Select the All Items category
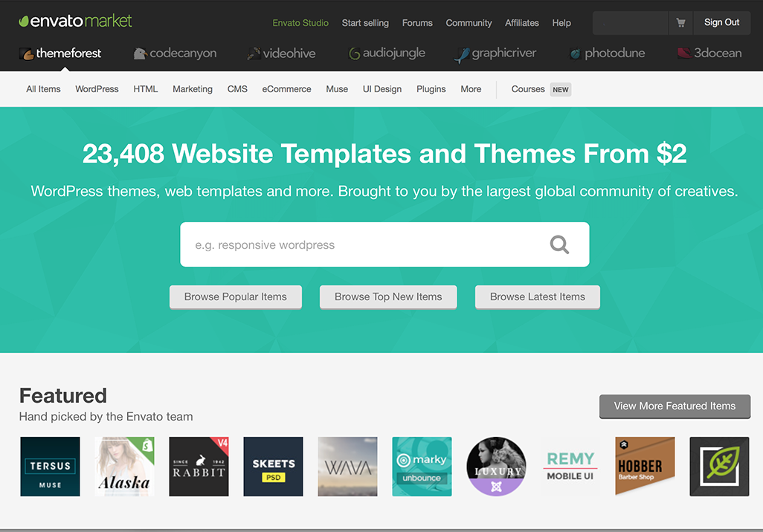This screenshot has height=532, width=763. (43, 89)
